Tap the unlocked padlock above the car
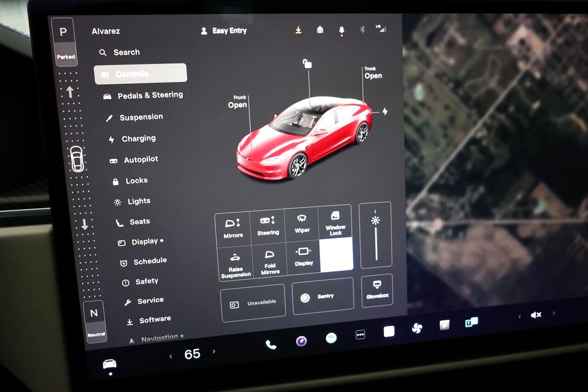 coord(307,64)
